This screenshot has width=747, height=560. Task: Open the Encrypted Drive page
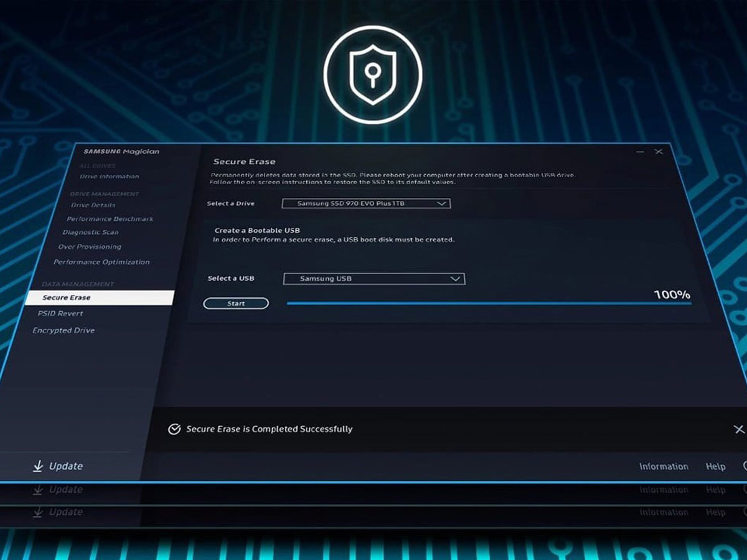(x=63, y=330)
